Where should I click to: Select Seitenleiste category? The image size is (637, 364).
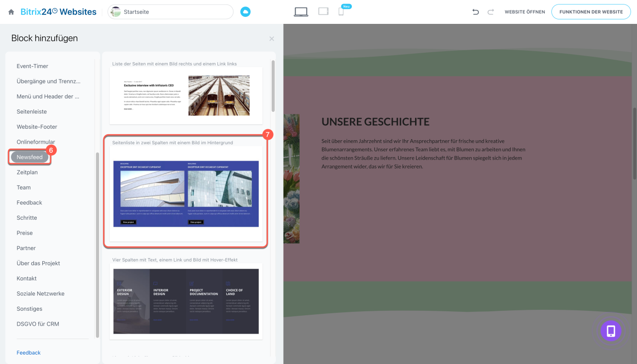point(32,111)
